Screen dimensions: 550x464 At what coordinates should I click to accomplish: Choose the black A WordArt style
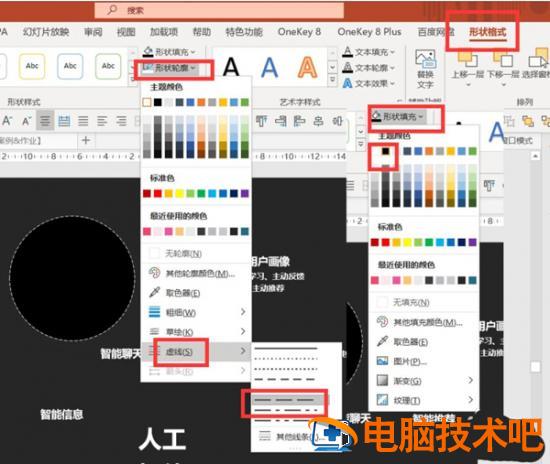pos(231,67)
